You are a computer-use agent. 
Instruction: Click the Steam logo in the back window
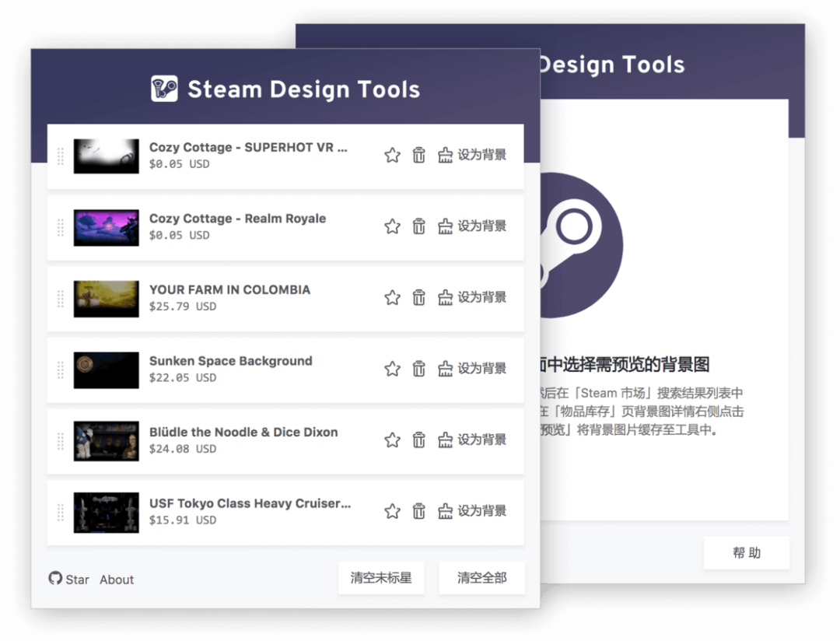pos(581,245)
